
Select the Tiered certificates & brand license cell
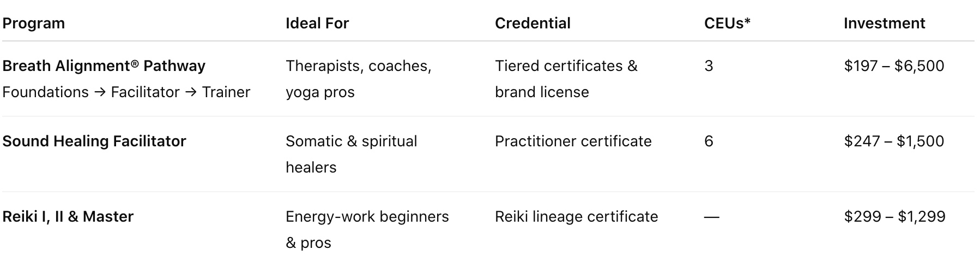566,79
